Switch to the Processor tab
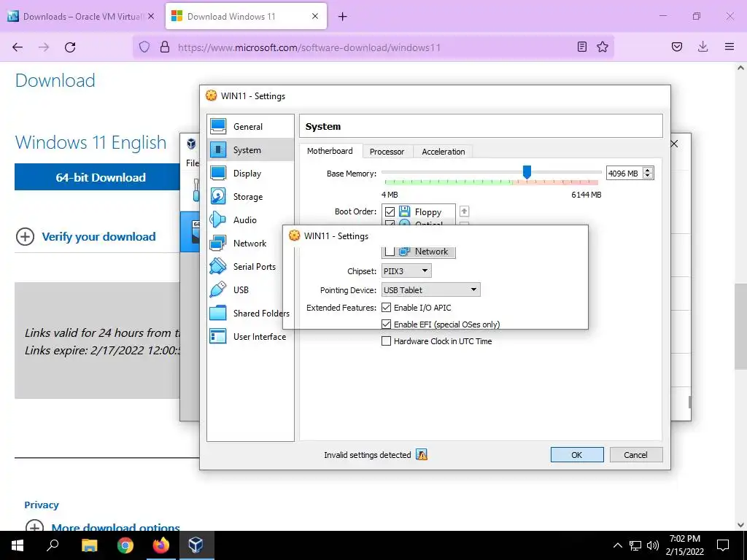 click(x=387, y=152)
